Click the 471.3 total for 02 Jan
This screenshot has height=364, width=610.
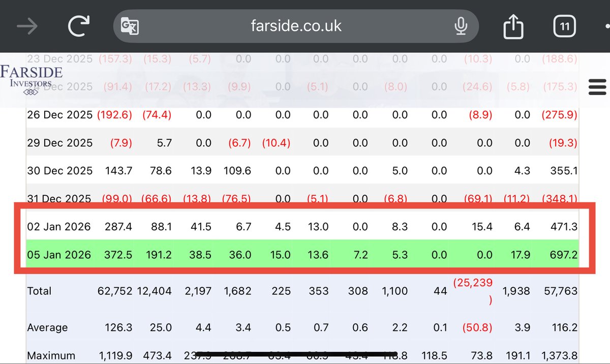(x=563, y=226)
